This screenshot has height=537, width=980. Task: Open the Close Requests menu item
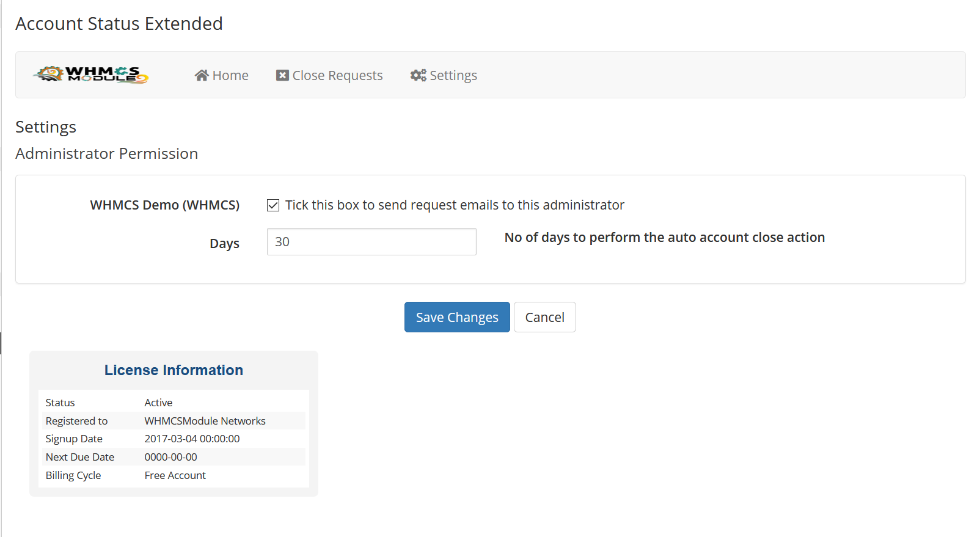(329, 75)
